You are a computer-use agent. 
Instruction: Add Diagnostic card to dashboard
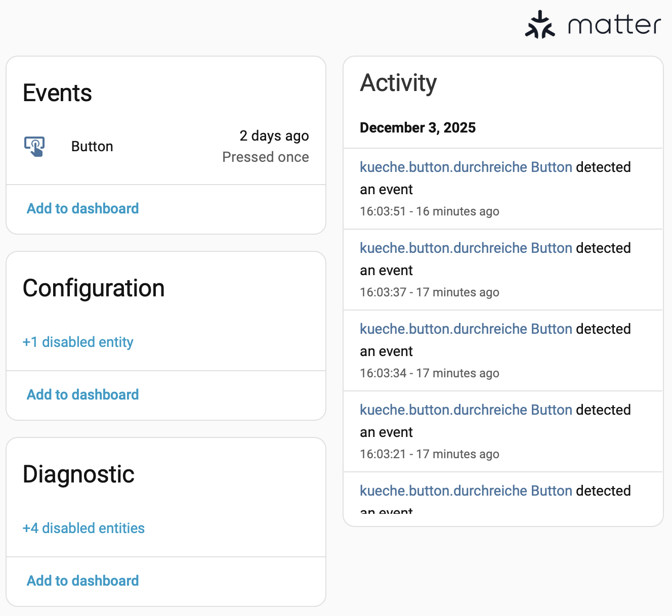click(82, 581)
